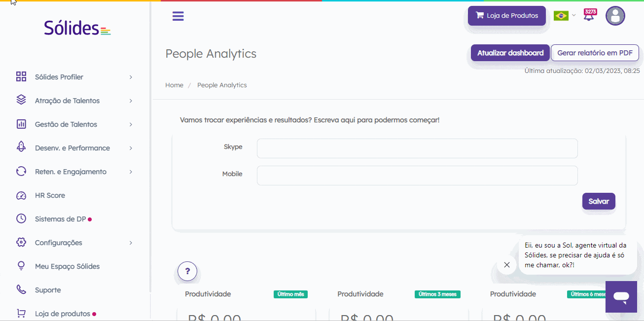
Task: Click the Sólides logo
Action: [77, 28]
